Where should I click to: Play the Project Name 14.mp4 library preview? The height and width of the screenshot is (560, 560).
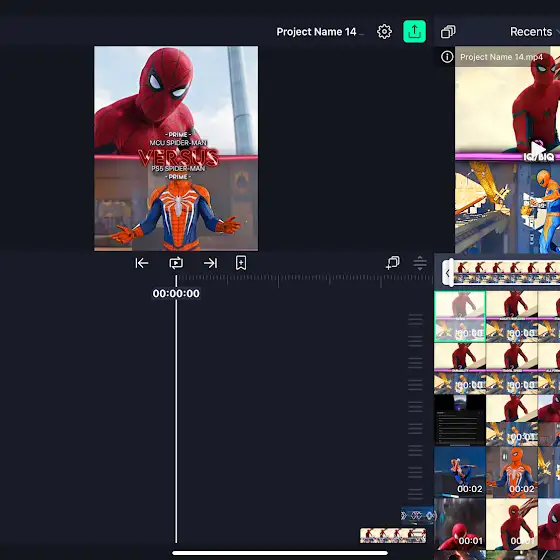tap(537, 149)
